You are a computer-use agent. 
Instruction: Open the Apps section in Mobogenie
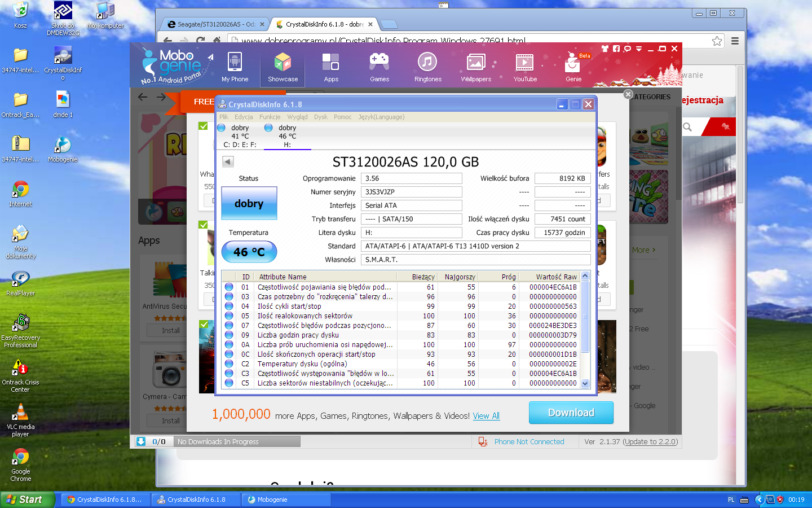point(331,68)
